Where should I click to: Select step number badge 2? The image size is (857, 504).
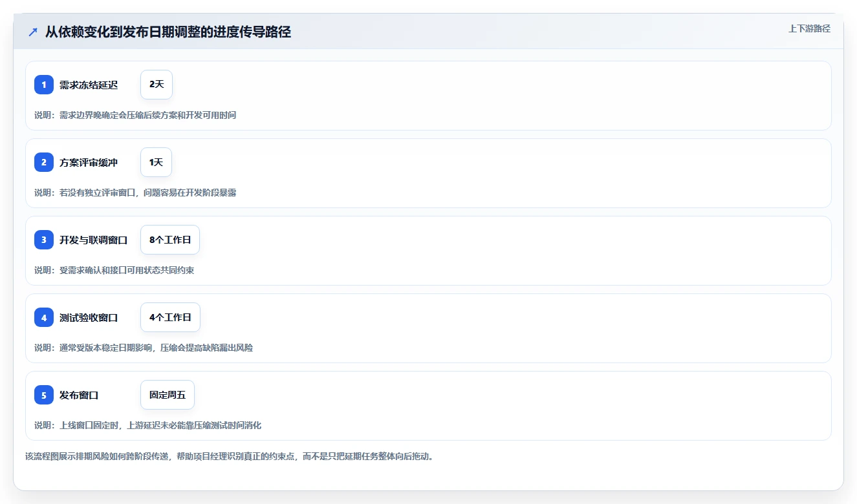(44, 162)
